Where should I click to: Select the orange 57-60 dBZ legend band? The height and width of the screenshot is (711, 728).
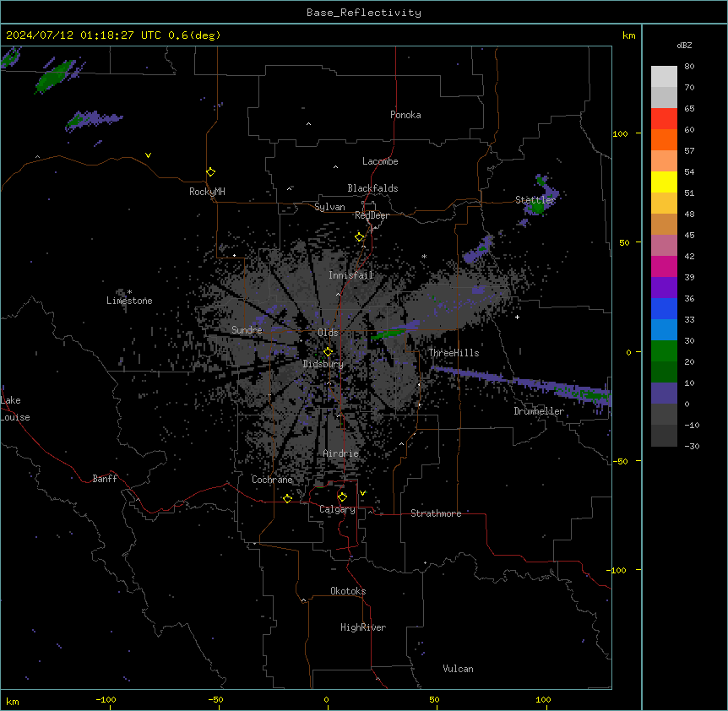[x=664, y=139]
